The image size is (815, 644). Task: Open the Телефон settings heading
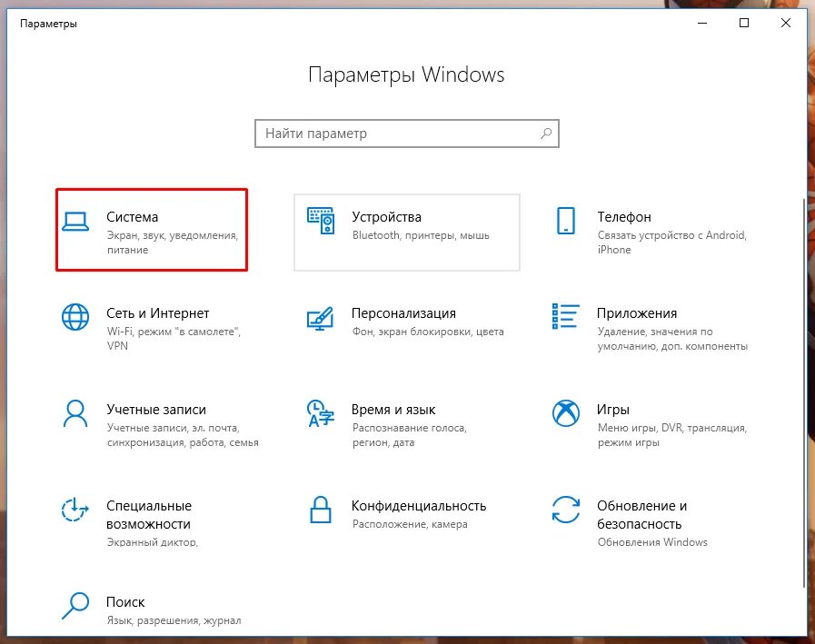click(x=623, y=217)
